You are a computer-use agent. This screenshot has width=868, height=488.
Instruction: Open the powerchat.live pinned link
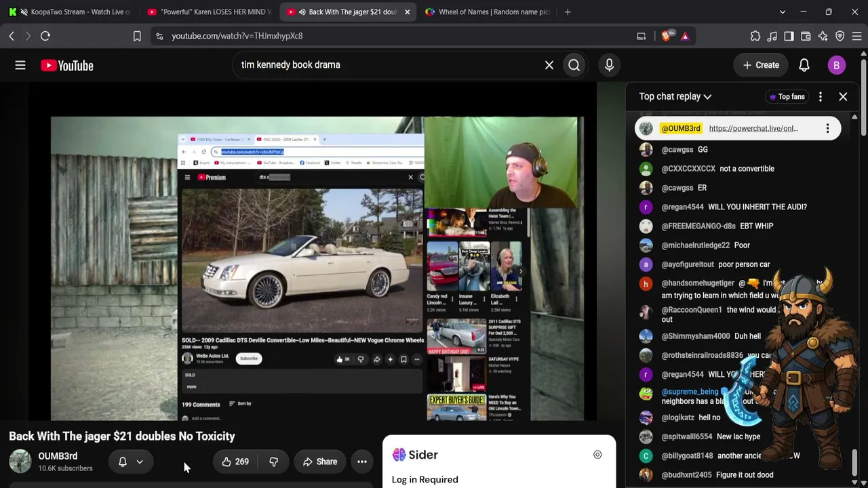coord(753,129)
